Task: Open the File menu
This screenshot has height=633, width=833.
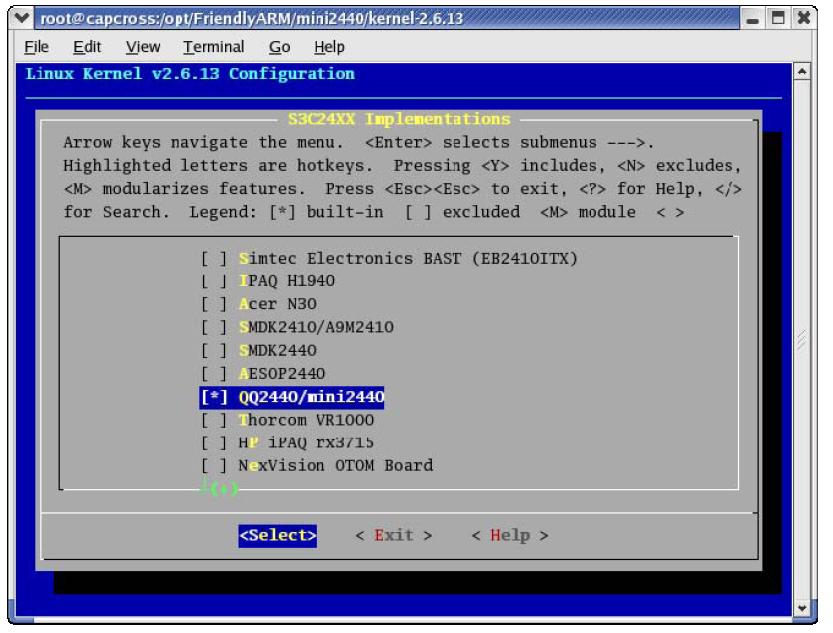Action: click(37, 47)
